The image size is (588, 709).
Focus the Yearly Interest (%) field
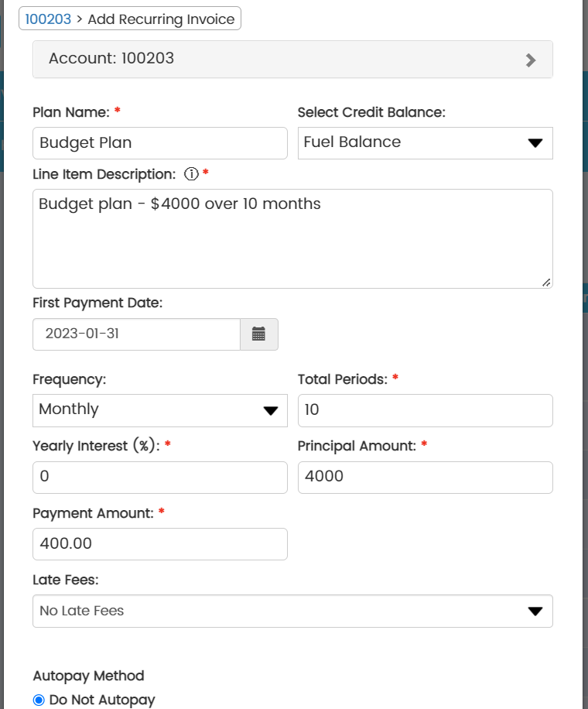[159, 478]
